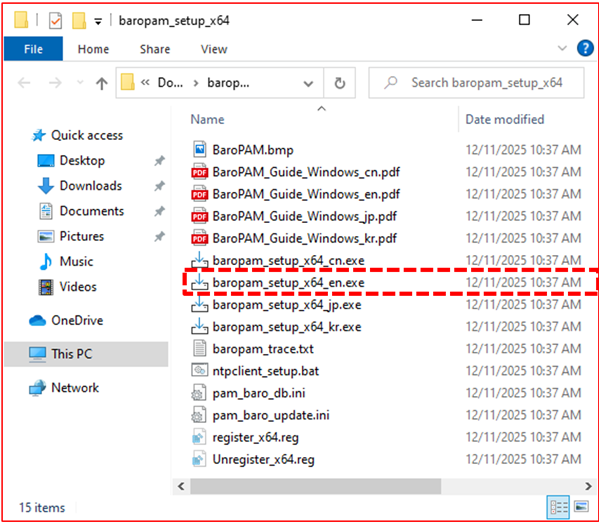This screenshot has height=523, width=599.
Task: Go up one folder level
Action: [102, 83]
